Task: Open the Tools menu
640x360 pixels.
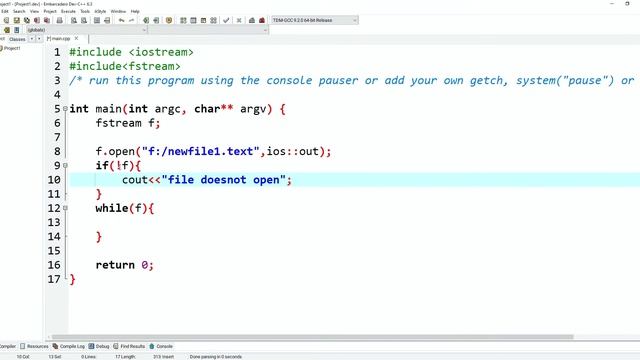Action: click(x=85, y=11)
